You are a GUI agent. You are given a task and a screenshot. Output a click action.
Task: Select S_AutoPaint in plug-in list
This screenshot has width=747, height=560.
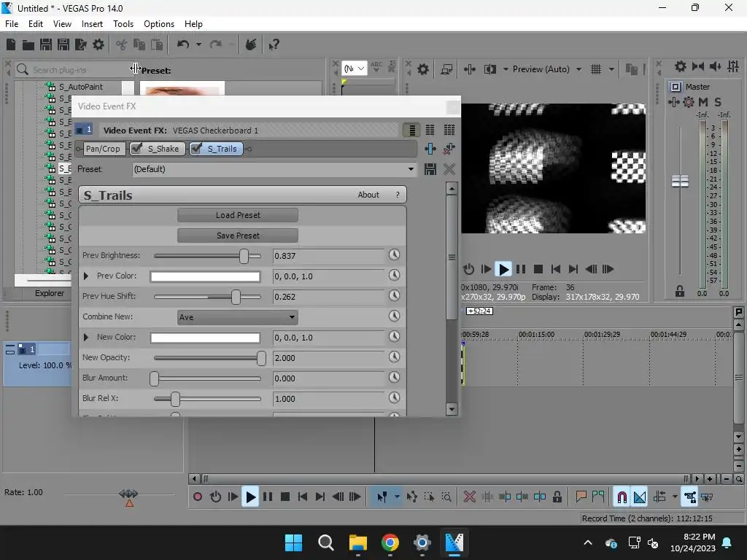(x=80, y=87)
